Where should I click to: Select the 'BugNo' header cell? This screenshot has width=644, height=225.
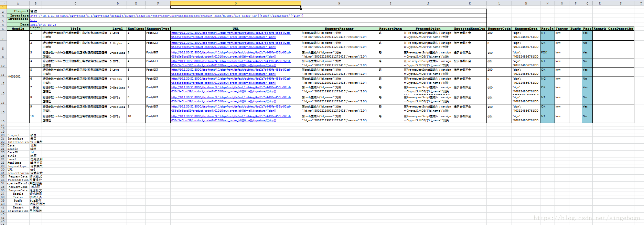(x=576, y=29)
